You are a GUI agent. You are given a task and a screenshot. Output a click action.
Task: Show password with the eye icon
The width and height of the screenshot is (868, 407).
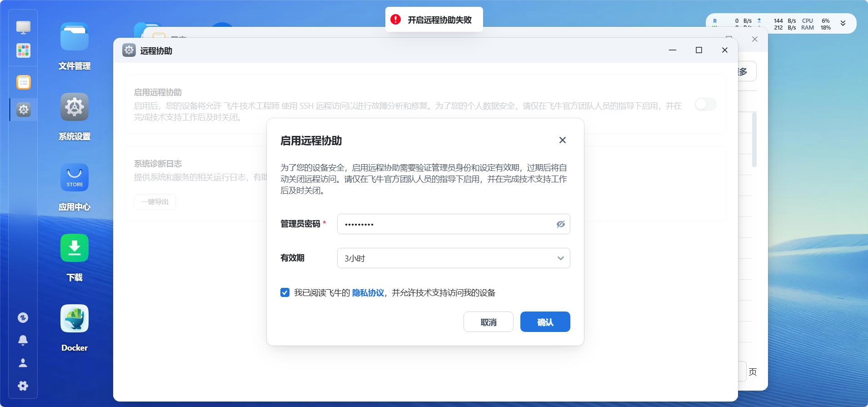coord(561,224)
